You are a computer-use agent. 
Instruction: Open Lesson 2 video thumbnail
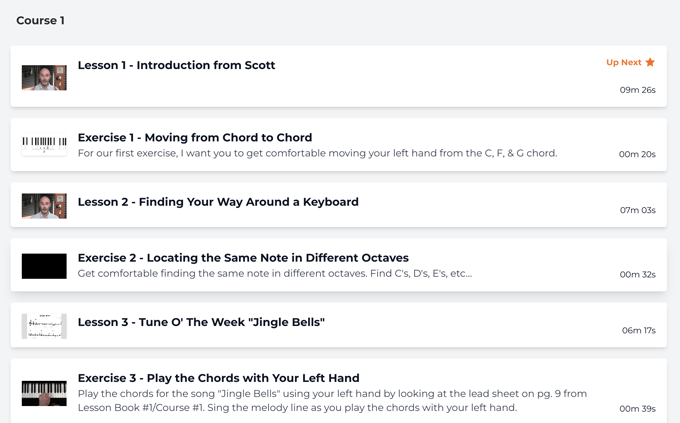44,206
